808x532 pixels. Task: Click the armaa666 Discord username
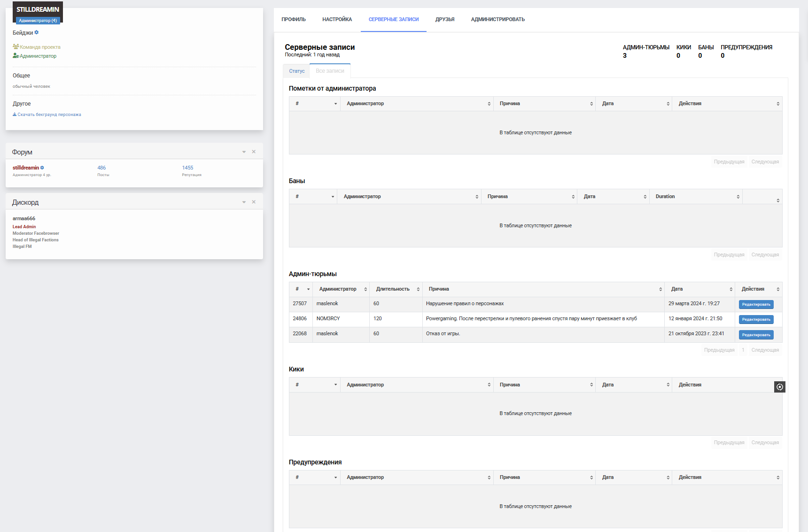[x=24, y=218]
